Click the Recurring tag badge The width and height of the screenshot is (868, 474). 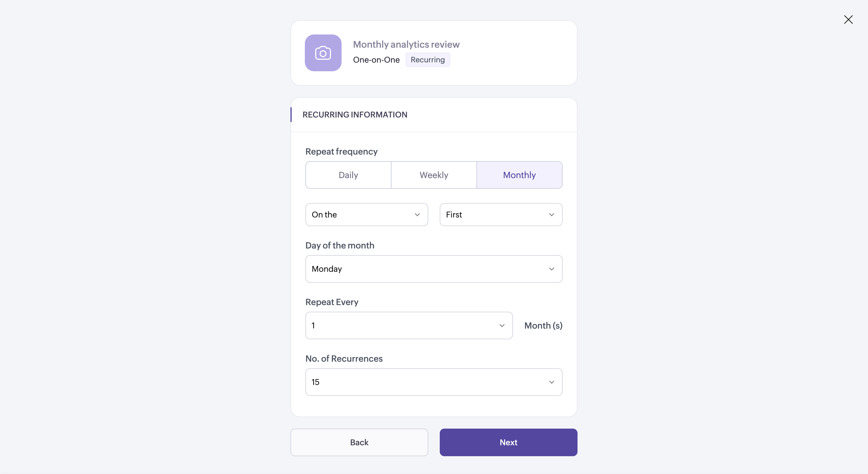tap(428, 60)
